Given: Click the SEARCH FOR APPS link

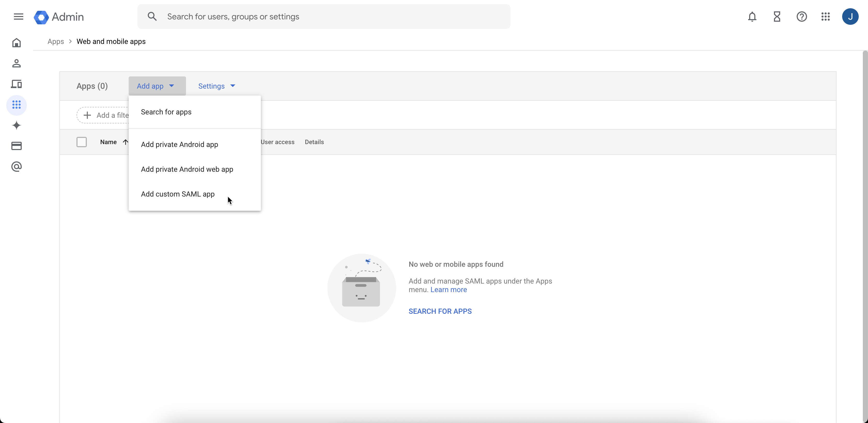Looking at the screenshot, I should (x=440, y=311).
